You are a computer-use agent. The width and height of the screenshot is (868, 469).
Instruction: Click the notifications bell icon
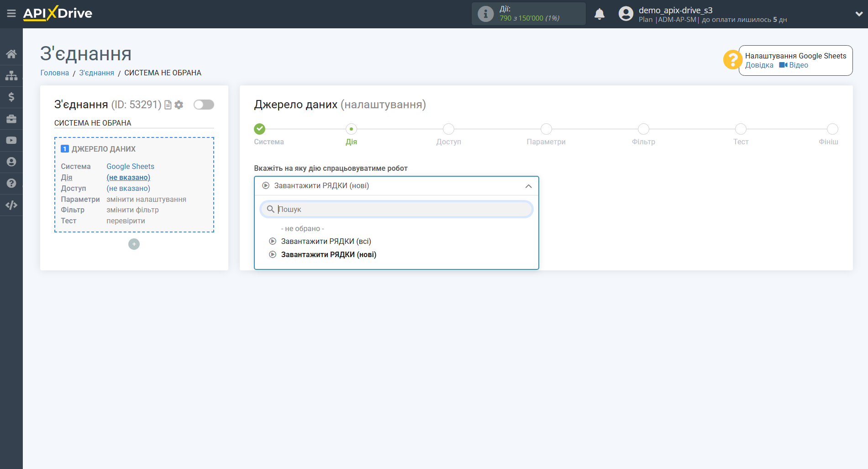click(600, 14)
